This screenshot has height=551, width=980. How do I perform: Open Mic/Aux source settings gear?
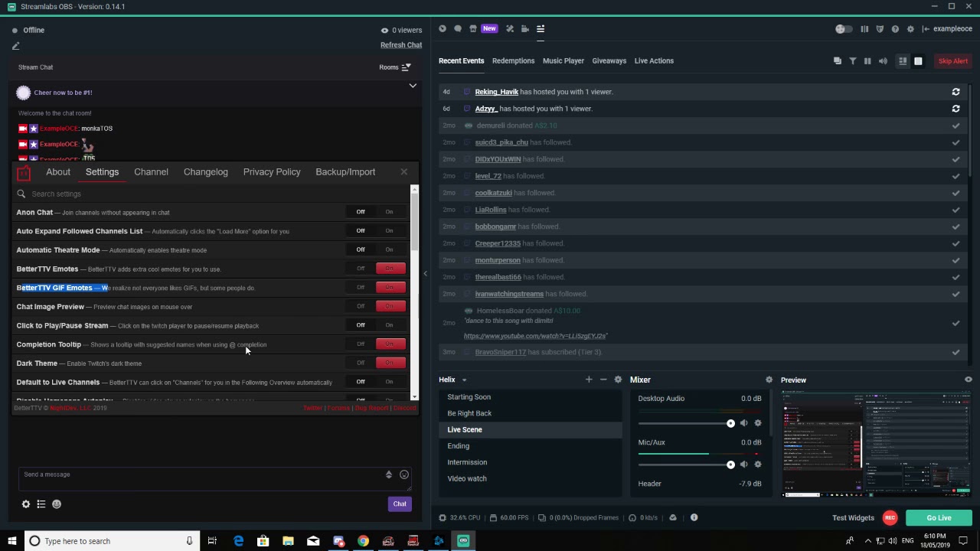tap(758, 465)
